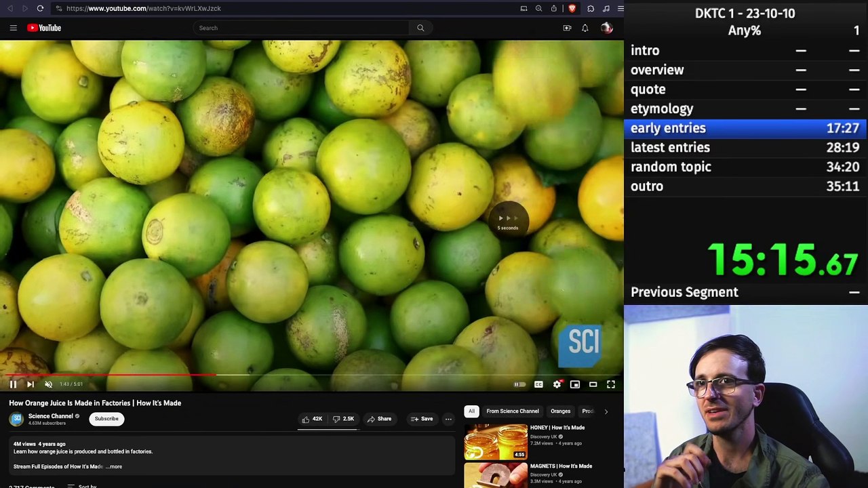
Task: Select the outro split row
Action: [x=746, y=186]
